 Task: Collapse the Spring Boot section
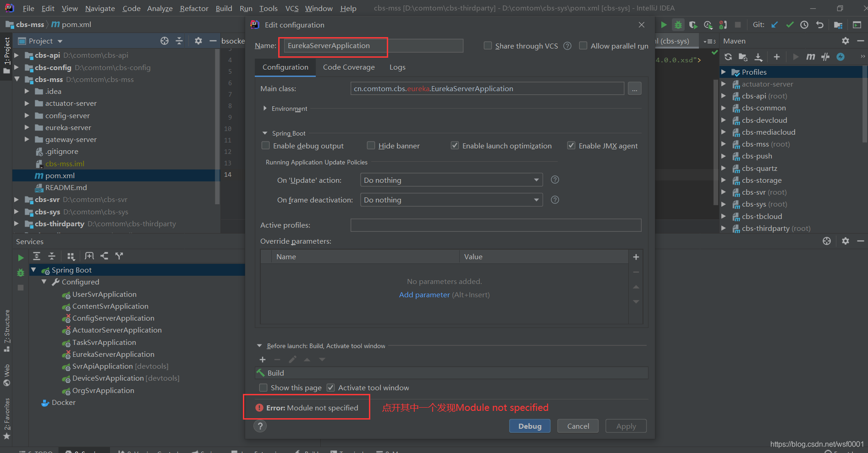265,133
